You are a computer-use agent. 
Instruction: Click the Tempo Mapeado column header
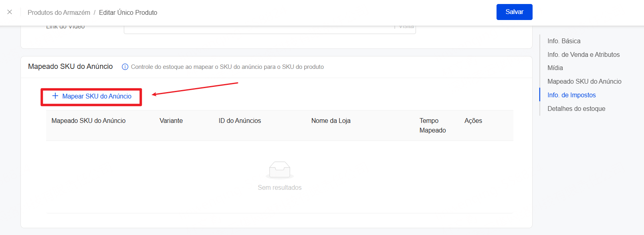pyautogui.click(x=432, y=125)
